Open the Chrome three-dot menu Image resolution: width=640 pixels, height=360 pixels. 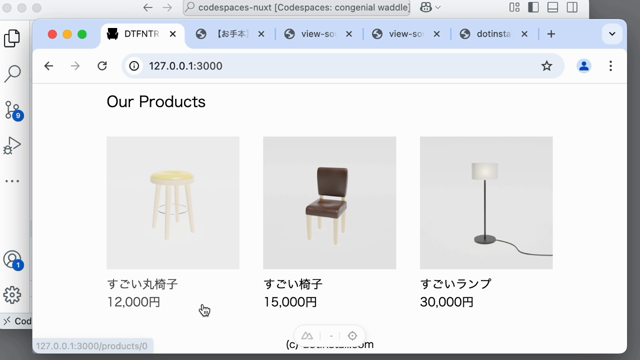(611, 66)
